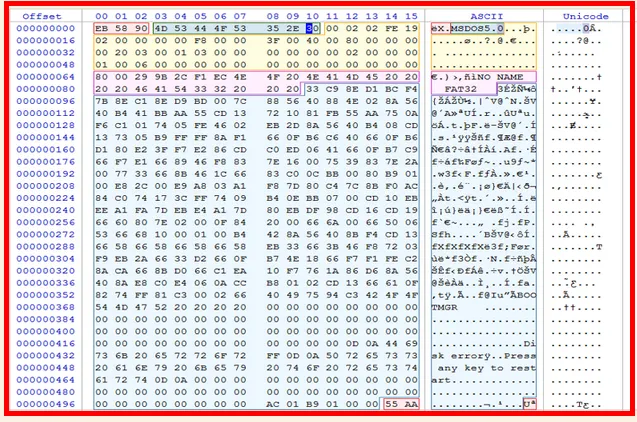Viewport: 637px width, 422px height.
Task: Select the 00 hex column header
Action: pos(101,17)
